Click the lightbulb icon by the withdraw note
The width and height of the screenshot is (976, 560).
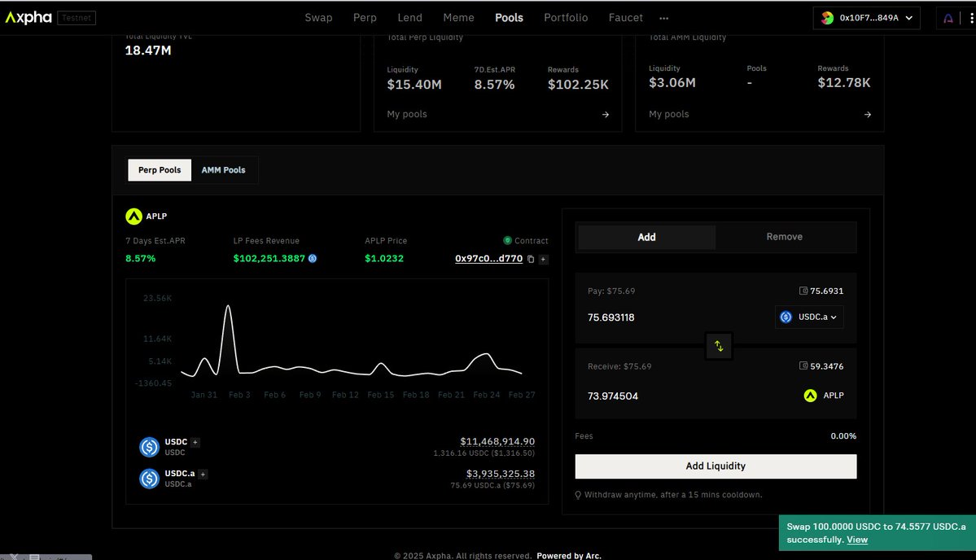(x=578, y=495)
